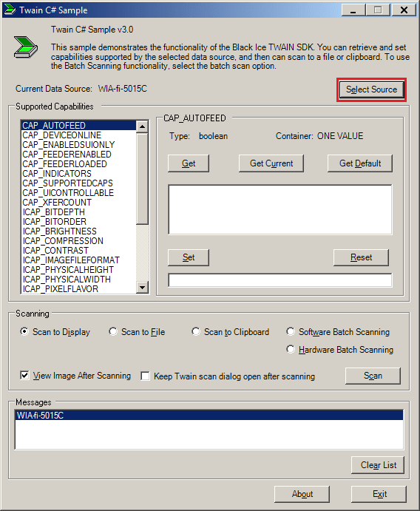Click the Get Current button
The width and height of the screenshot is (420, 511).
pos(271,163)
